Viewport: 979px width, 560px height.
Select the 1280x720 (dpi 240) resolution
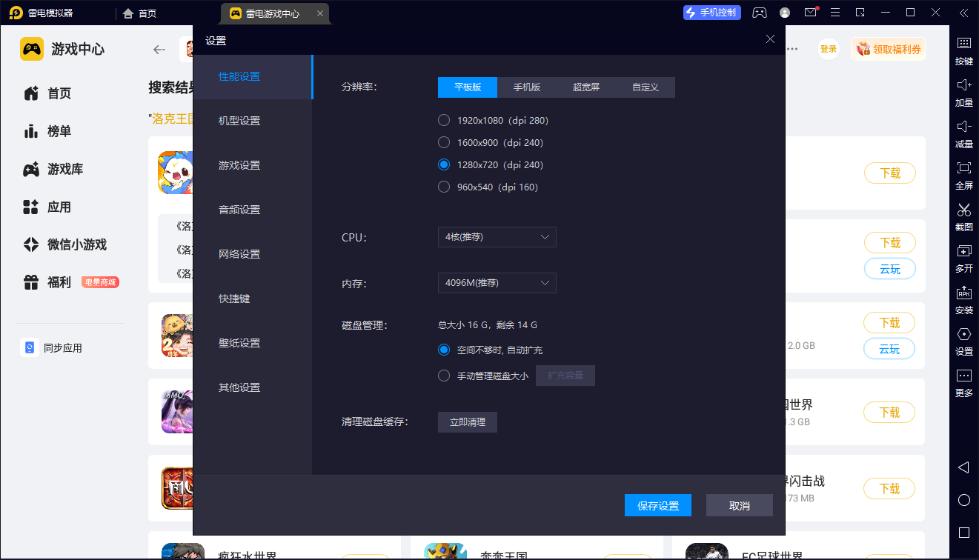coord(491,164)
